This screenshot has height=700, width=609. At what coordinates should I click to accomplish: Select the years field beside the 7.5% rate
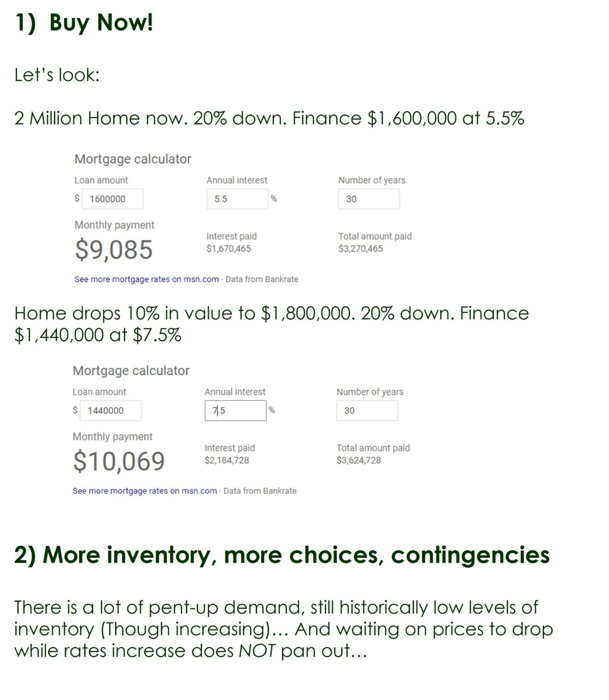coord(366,411)
